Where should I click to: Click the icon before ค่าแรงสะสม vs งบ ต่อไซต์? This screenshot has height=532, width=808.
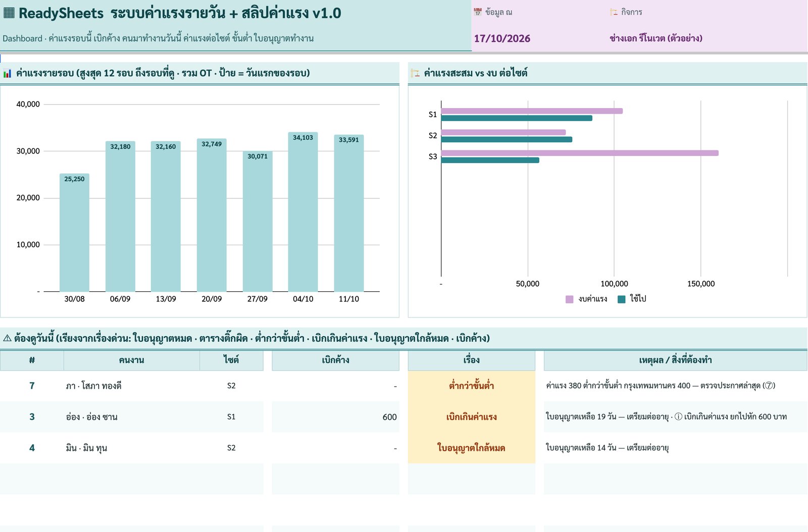click(x=415, y=74)
